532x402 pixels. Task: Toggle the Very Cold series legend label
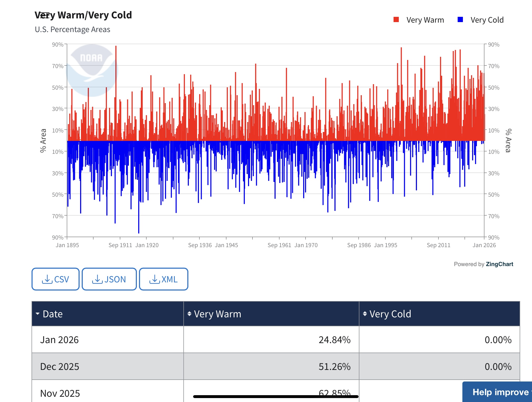click(487, 20)
